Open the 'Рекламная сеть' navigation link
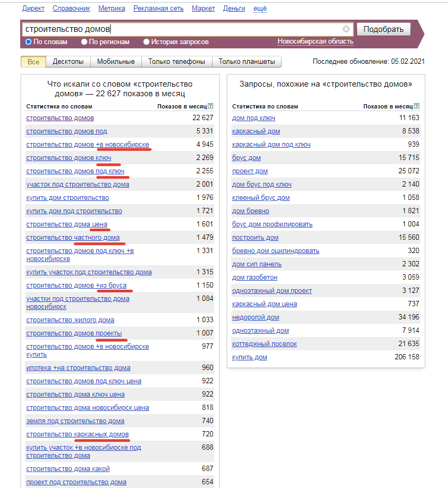This screenshot has width=448, height=488. pos(158,9)
